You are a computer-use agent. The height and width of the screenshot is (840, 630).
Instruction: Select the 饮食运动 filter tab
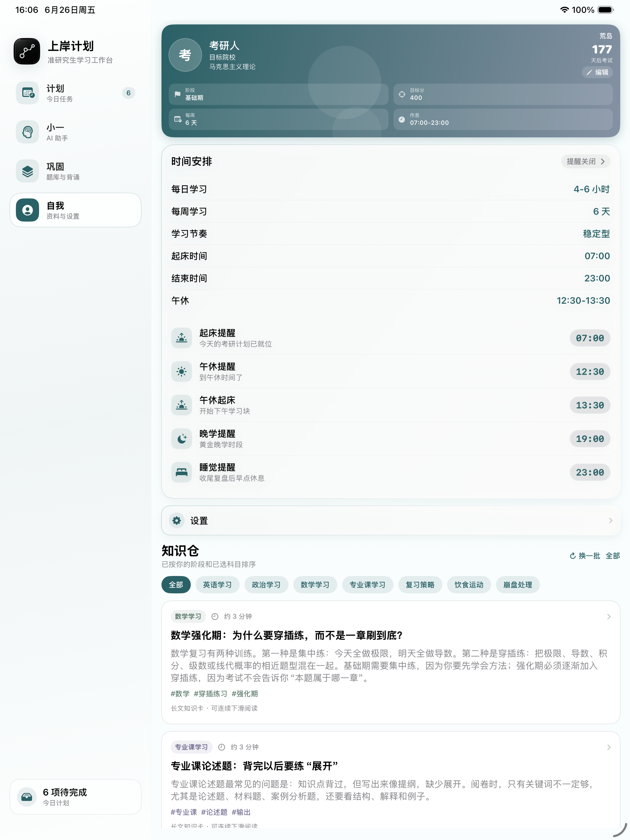[469, 585]
